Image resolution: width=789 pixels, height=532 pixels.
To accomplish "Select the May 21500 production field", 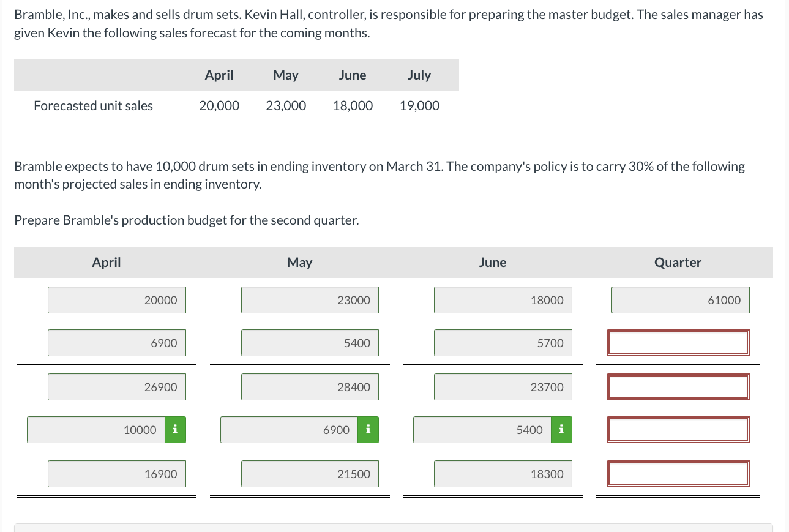I will 310,474.
